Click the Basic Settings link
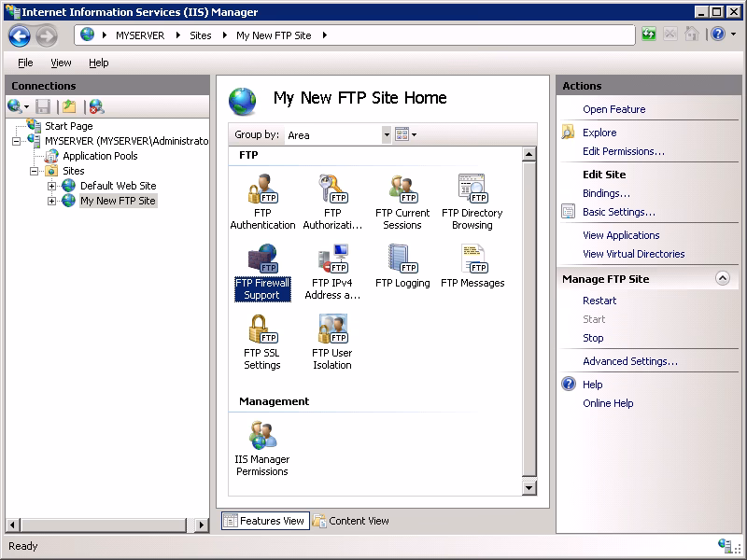The image size is (747, 560). (619, 212)
